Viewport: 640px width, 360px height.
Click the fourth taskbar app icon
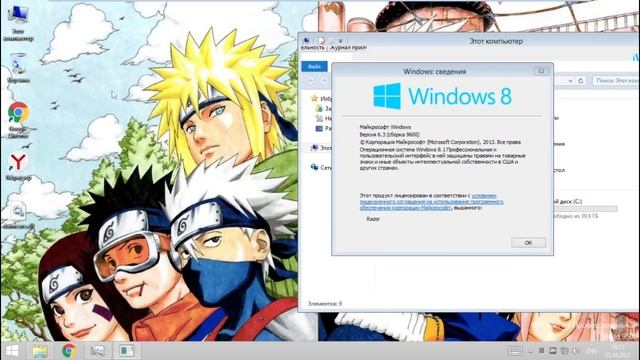click(x=98, y=351)
